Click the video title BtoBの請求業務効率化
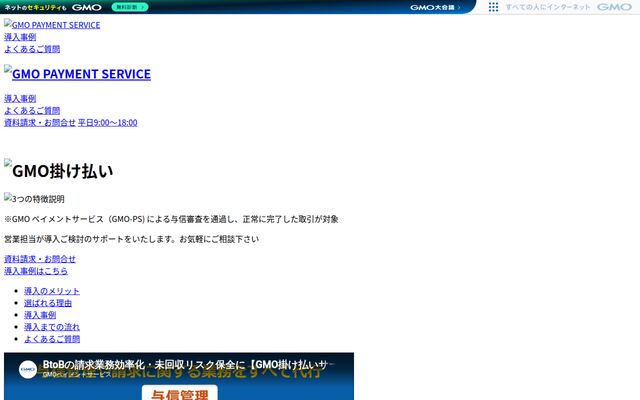The image size is (640, 400). tap(188, 364)
